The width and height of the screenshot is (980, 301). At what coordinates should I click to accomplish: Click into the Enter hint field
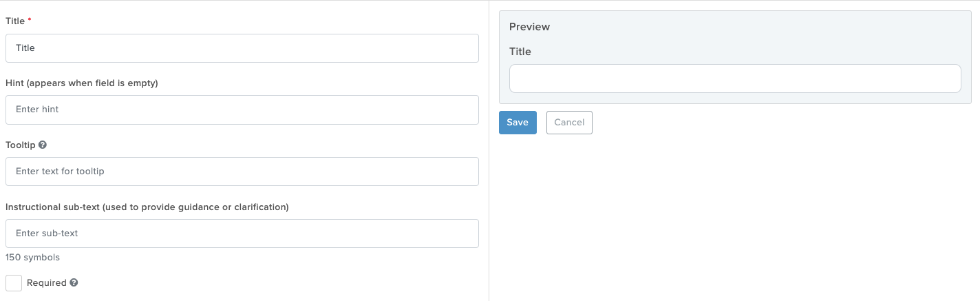242,110
